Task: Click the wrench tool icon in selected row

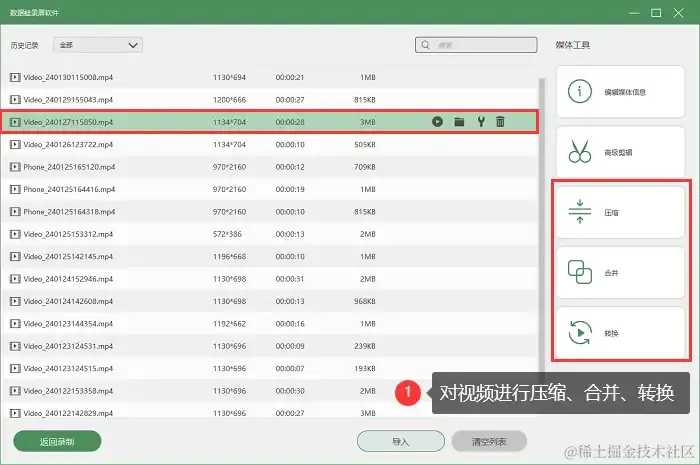Action: pos(481,122)
